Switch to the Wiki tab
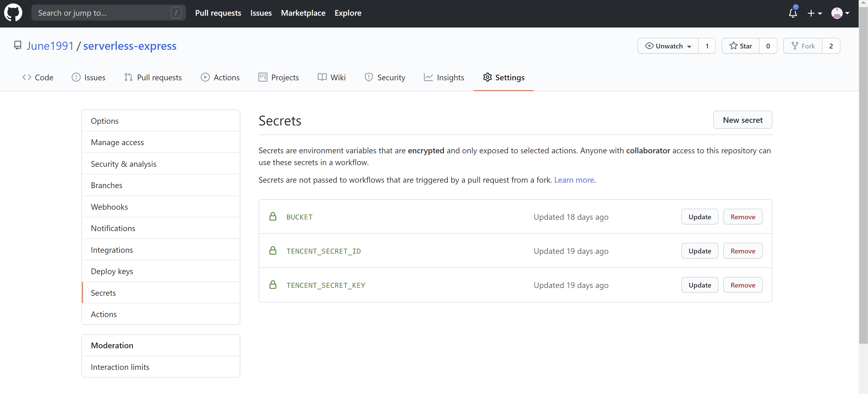868x394 pixels. pos(332,78)
